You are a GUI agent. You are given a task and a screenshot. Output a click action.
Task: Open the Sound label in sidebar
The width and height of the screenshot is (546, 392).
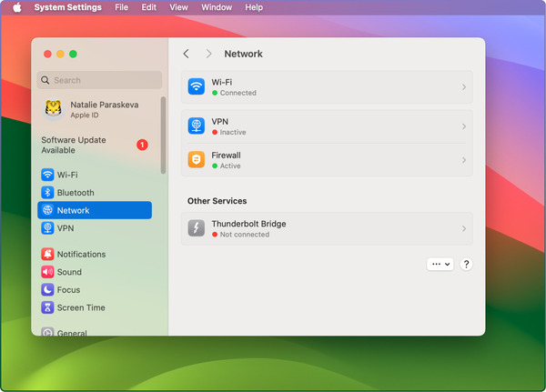tap(69, 272)
